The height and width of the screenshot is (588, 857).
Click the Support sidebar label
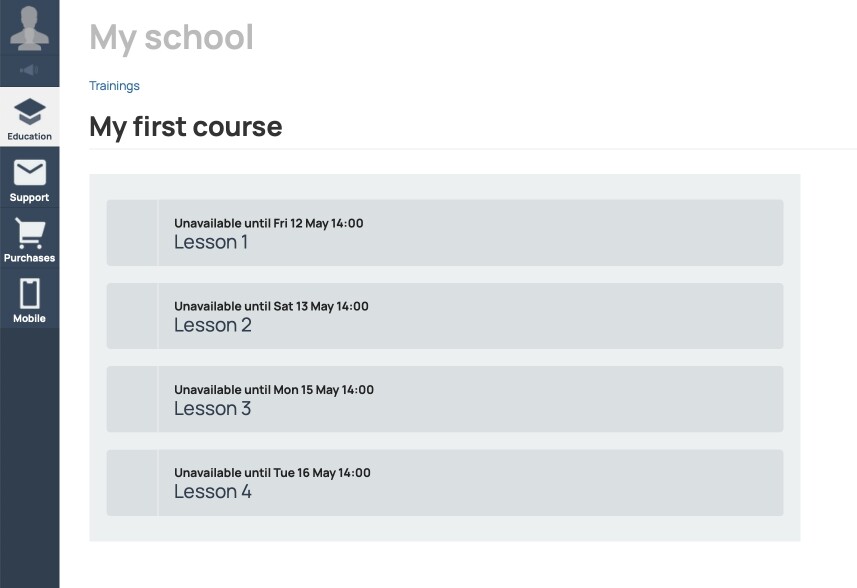[30, 197]
